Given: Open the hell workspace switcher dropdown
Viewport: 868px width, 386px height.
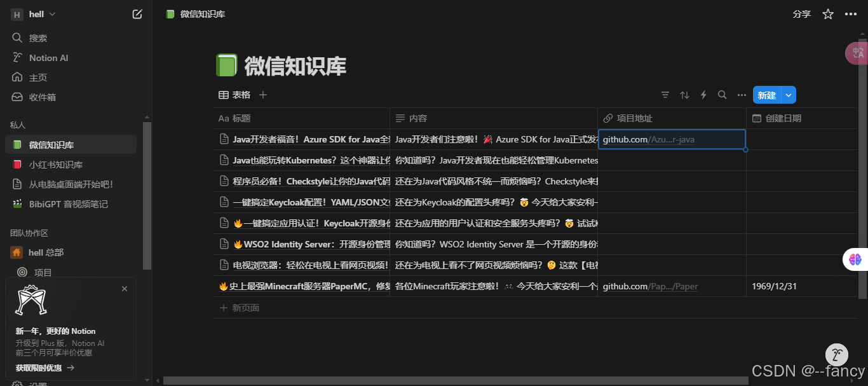Looking at the screenshot, I should tap(34, 14).
